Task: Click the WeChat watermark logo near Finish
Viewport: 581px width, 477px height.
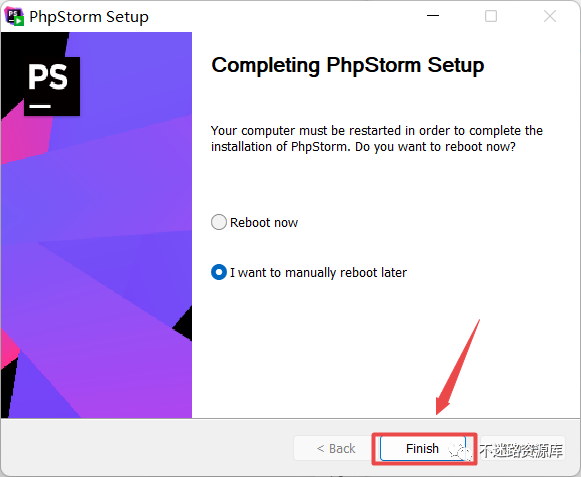Action: pyautogui.click(x=460, y=451)
